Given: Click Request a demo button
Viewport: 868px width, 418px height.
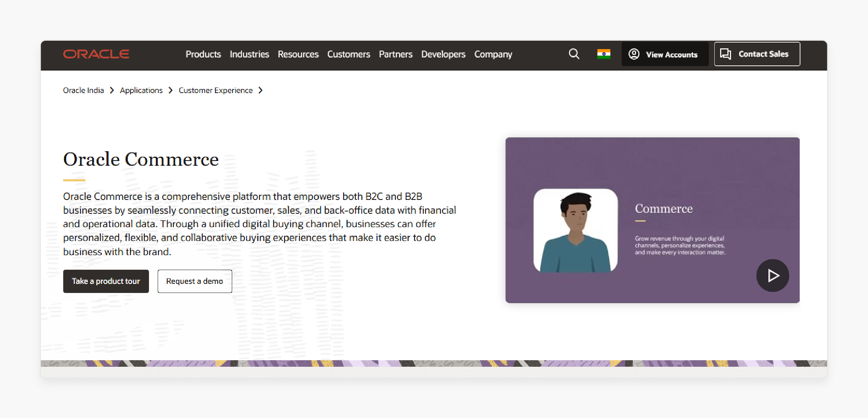Looking at the screenshot, I should [x=194, y=281].
